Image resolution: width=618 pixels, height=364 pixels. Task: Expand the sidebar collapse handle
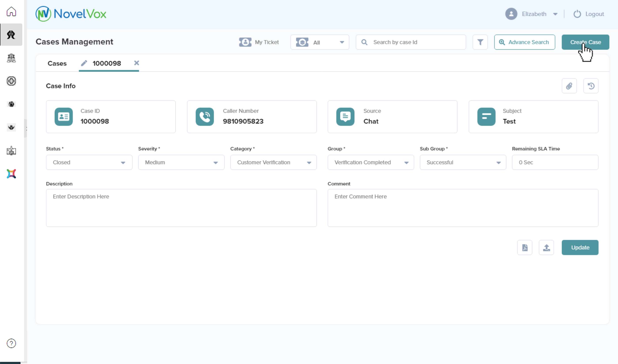click(26, 129)
